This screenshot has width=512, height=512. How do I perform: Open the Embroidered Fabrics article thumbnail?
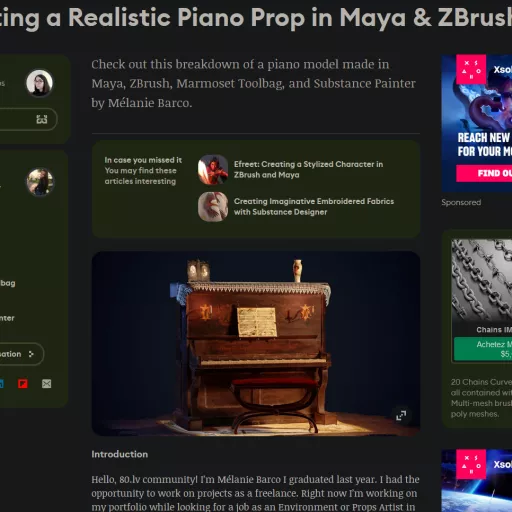tap(213, 207)
